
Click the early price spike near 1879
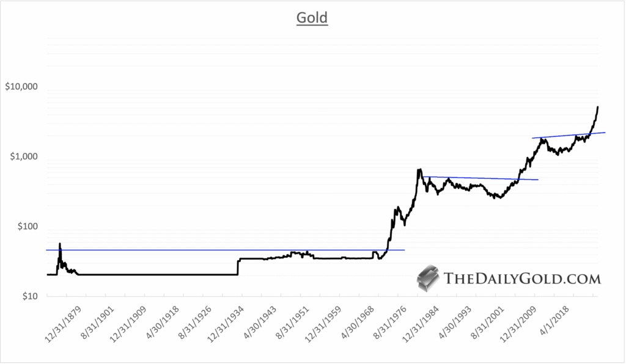click(x=60, y=244)
